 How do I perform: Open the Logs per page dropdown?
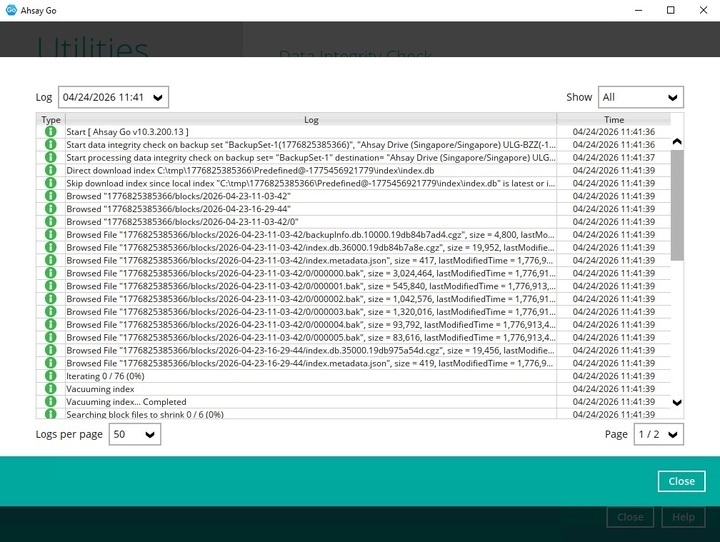click(x=135, y=434)
